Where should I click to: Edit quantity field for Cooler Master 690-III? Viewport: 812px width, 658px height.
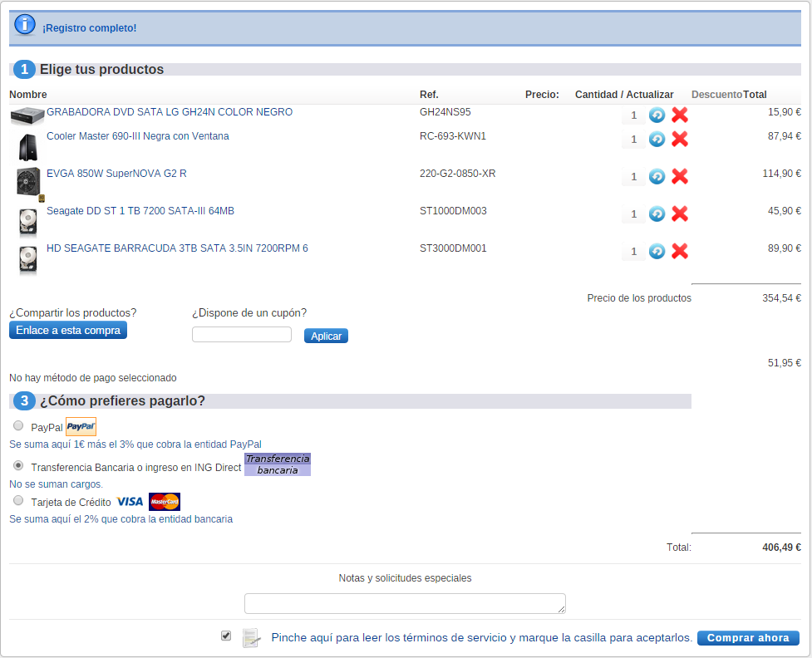tap(633, 140)
